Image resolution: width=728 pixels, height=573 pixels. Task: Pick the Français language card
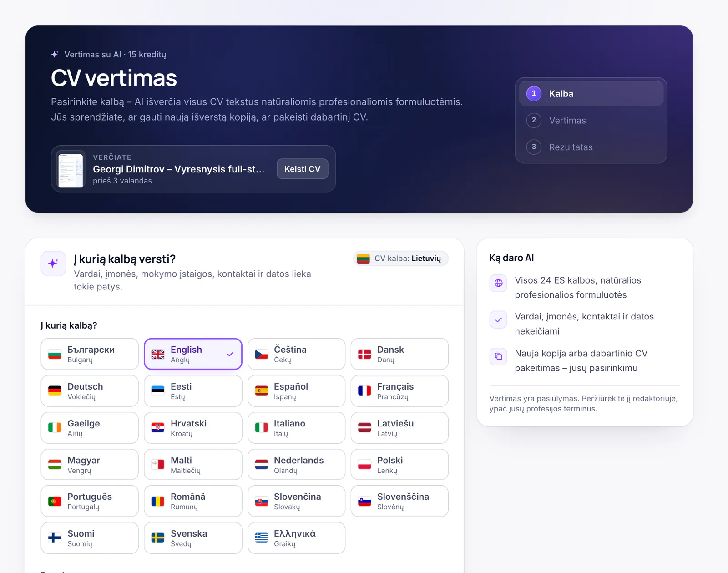[399, 391]
